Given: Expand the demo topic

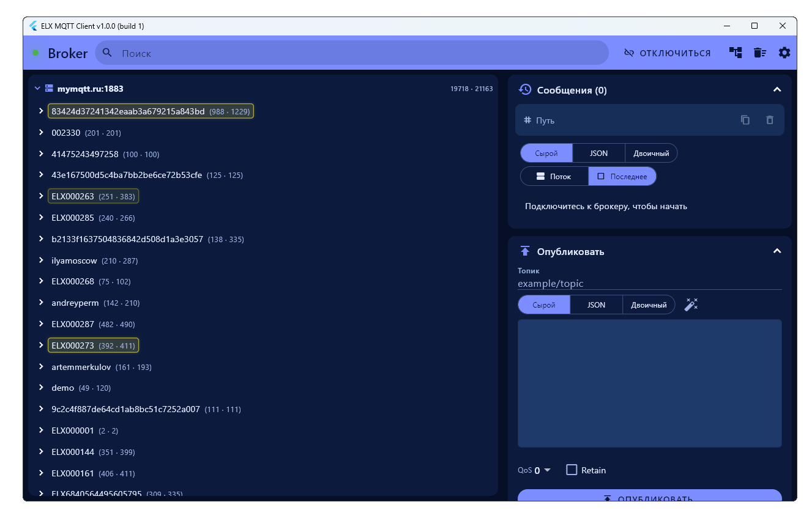Looking at the screenshot, I should 41,388.
